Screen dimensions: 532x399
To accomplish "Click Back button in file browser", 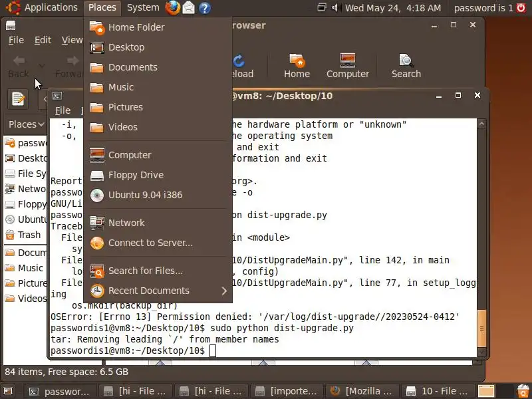I will tap(19, 66).
